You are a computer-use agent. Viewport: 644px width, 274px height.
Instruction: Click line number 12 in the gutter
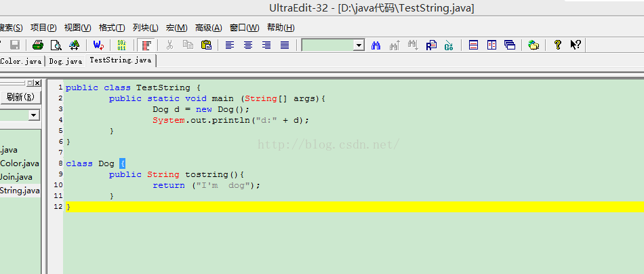58,207
